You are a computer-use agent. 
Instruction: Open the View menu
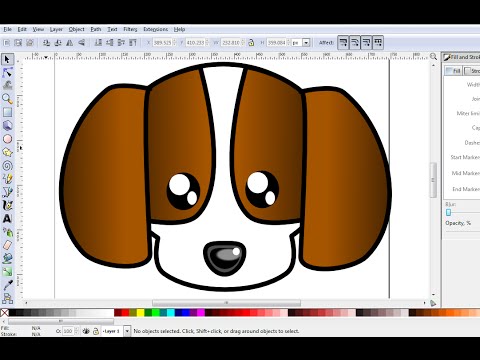click(38, 29)
